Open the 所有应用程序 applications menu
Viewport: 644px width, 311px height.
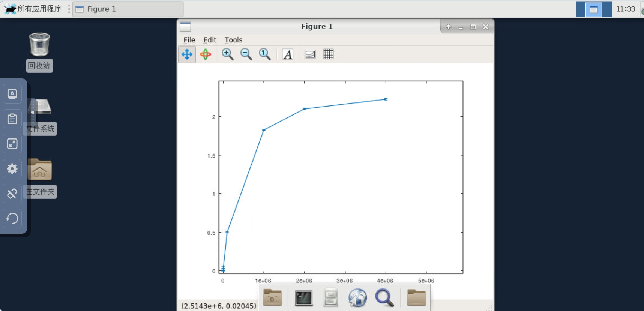pyautogui.click(x=33, y=9)
